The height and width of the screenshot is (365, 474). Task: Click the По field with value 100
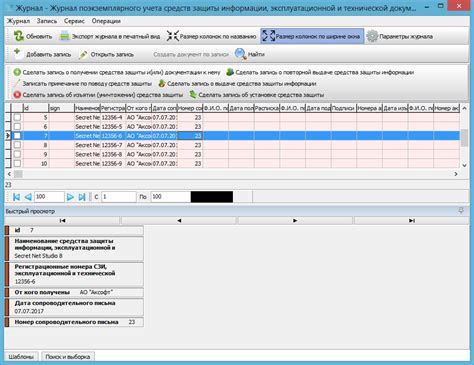click(x=171, y=197)
